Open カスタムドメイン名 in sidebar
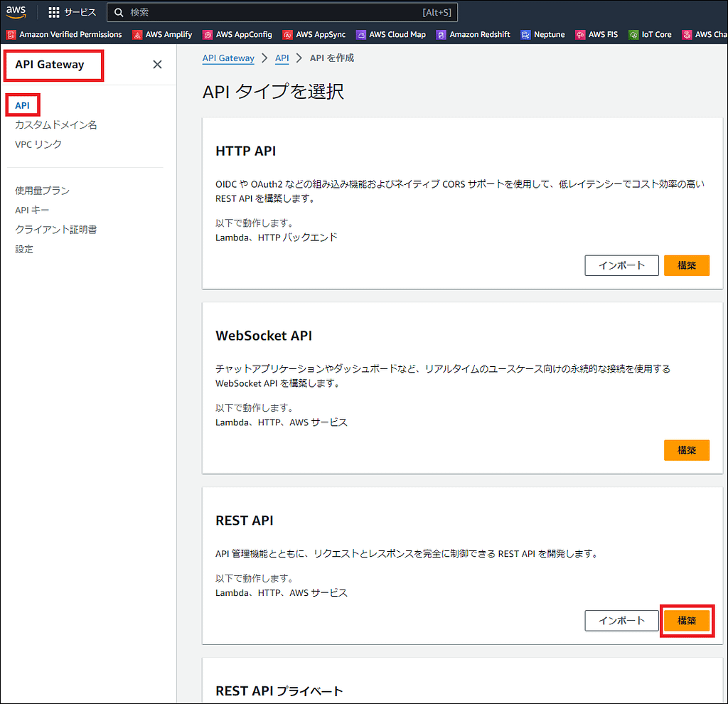 56,125
